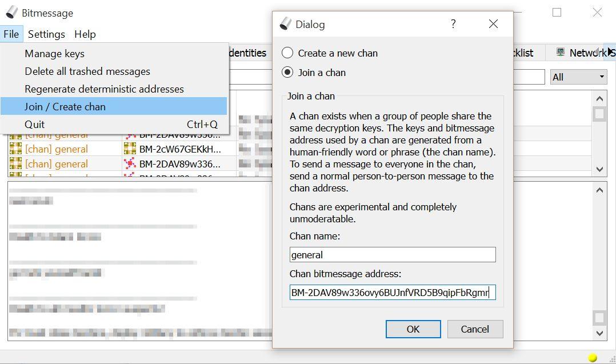Viewport: 616px width, 364px height.
Task: Click the Chan name text field
Action: click(x=393, y=255)
